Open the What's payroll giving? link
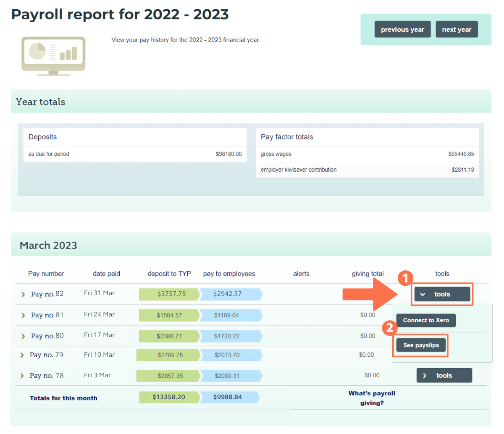504x434 pixels. [x=372, y=398]
